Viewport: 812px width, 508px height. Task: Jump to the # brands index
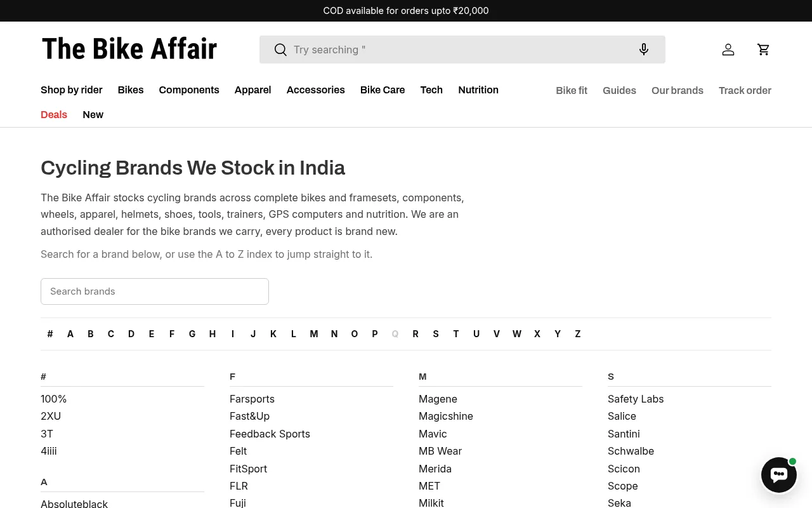point(50,334)
